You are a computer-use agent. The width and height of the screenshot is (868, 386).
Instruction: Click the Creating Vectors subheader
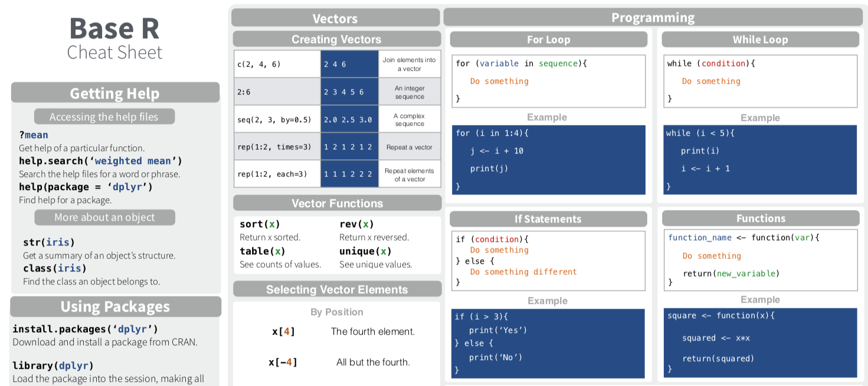coord(336,40)
